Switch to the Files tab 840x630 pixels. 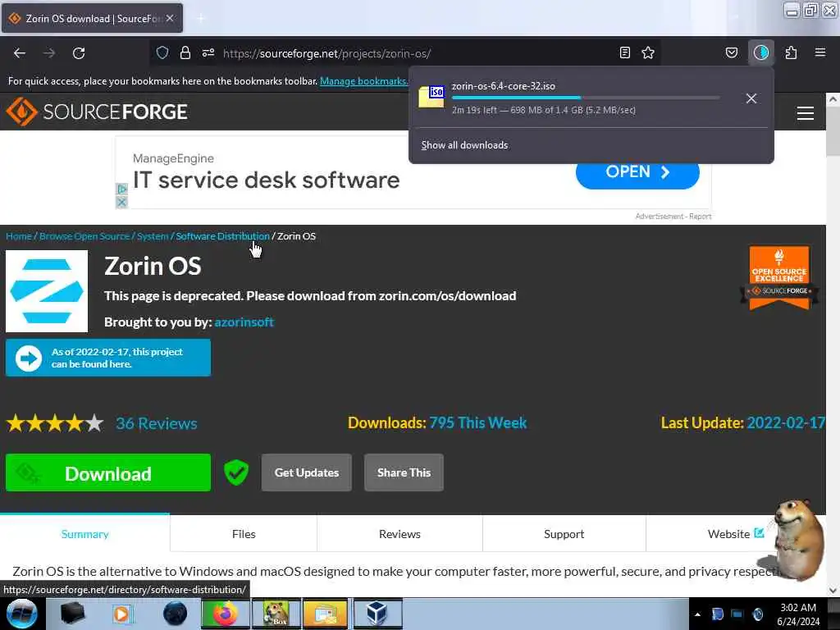point(244,533)
